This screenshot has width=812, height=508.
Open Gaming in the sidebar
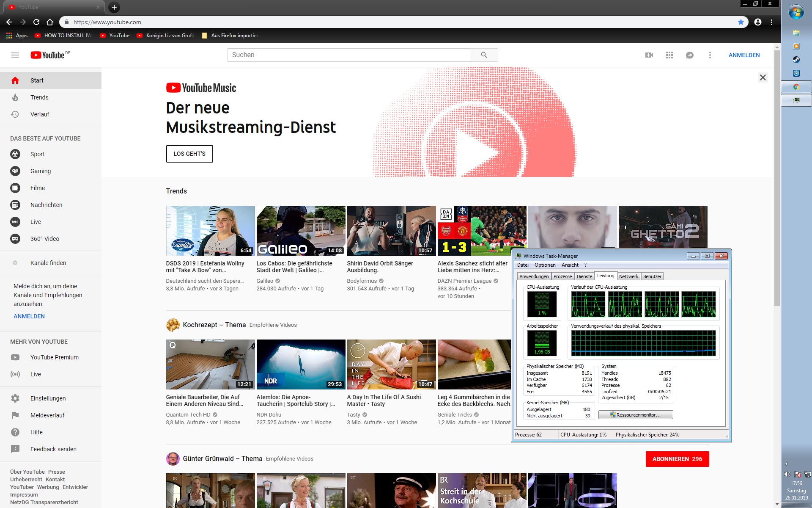pyautogui.click(x=41, y=171)
